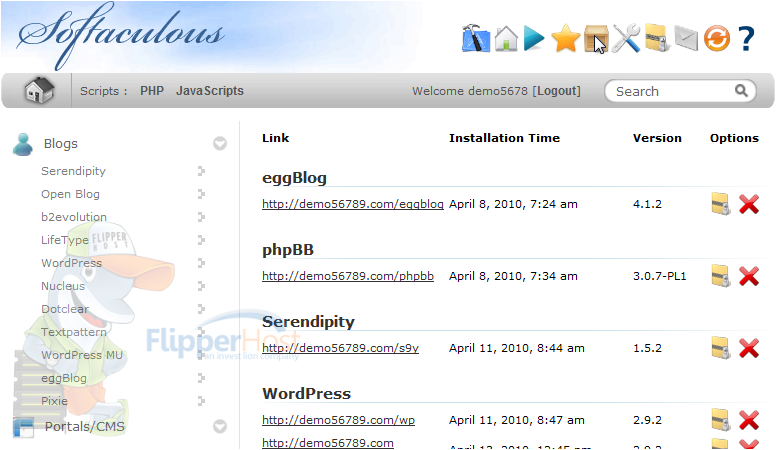This screenshot has width=776, height=450.
Task: Backup the phpBB installation
Action: pos(721,276)
